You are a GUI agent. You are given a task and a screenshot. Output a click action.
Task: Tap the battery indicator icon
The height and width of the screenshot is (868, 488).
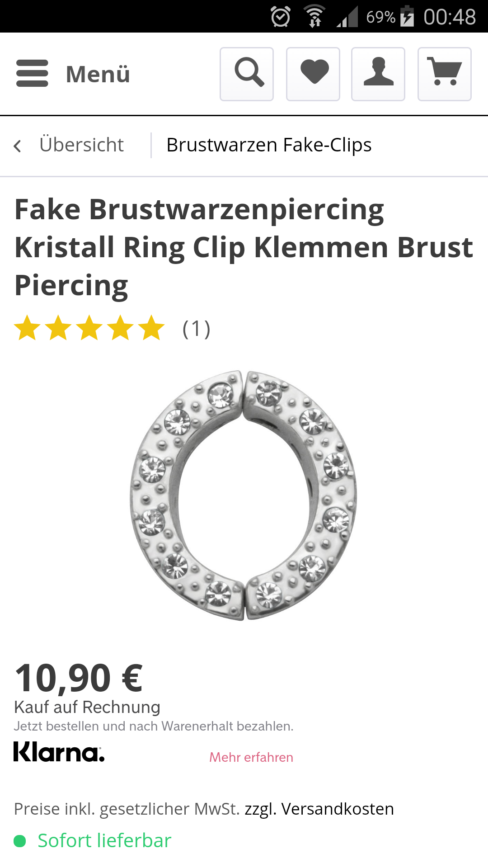(407, 17)
